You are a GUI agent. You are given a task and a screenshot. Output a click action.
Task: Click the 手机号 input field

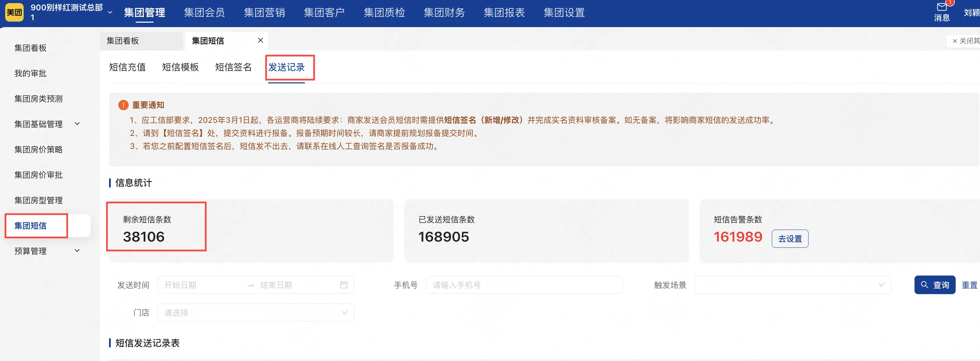[524, 285]
